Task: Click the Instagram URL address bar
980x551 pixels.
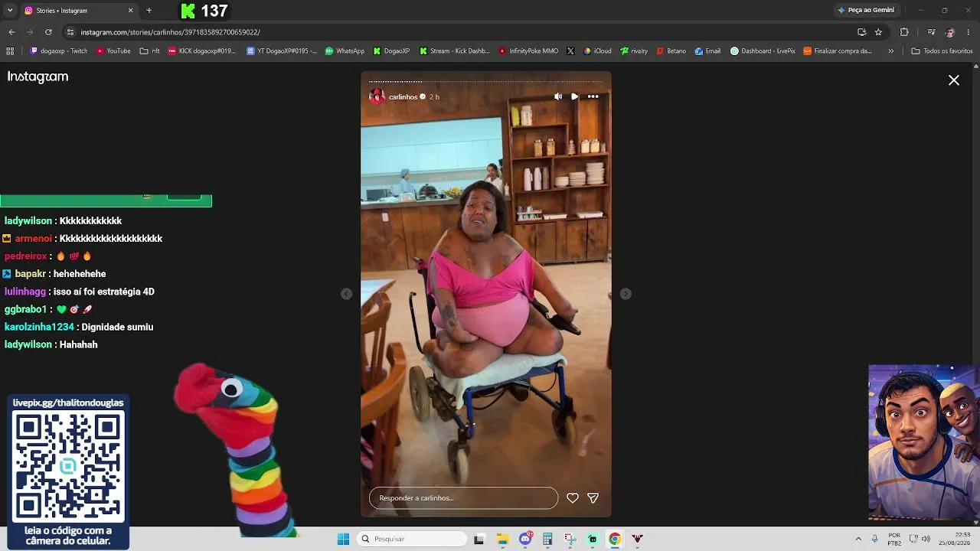Action: click(x=459, y=32)
